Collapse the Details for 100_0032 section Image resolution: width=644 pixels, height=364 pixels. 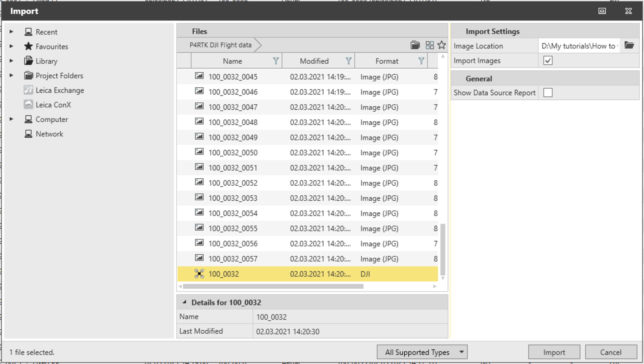click(185, 302)
